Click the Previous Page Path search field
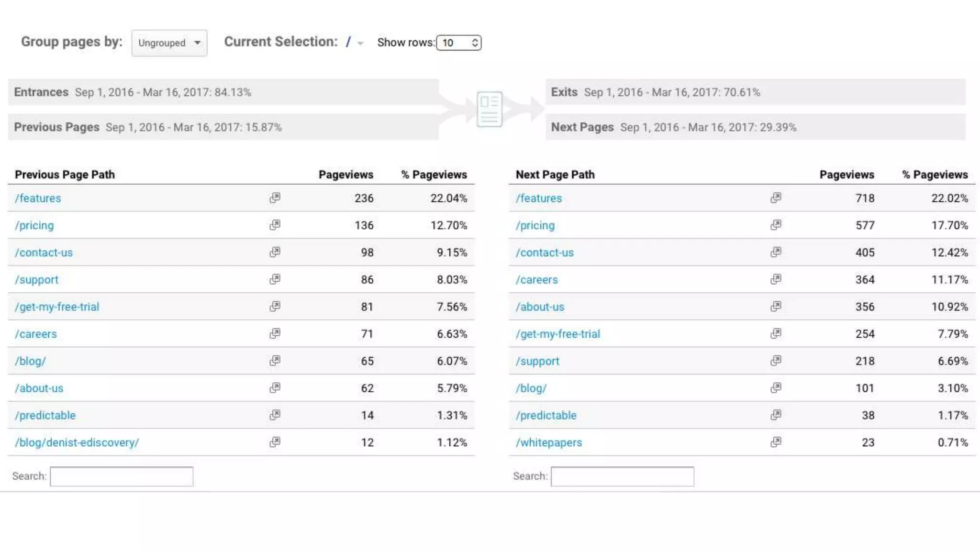 tap(122, 476)
